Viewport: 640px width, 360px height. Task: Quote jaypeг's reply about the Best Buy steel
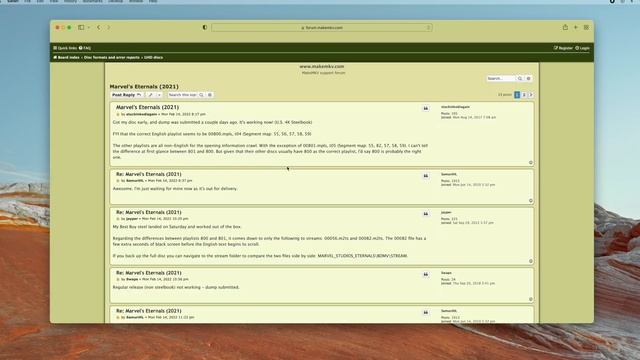pos(425,214)
